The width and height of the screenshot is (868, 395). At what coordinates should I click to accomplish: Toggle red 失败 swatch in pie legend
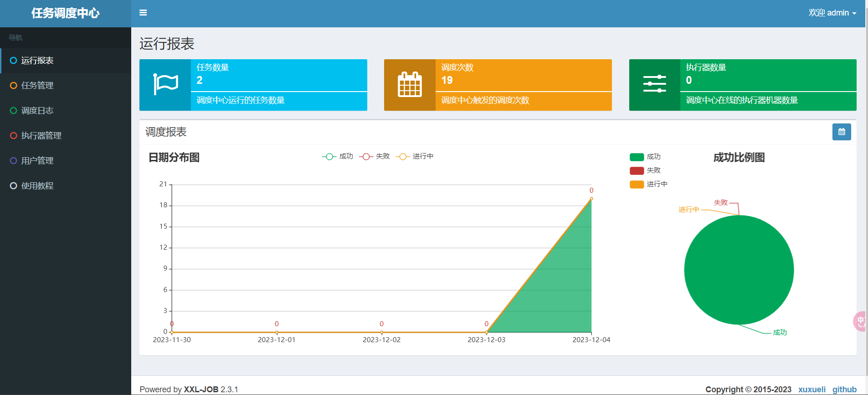coord(637,171)
